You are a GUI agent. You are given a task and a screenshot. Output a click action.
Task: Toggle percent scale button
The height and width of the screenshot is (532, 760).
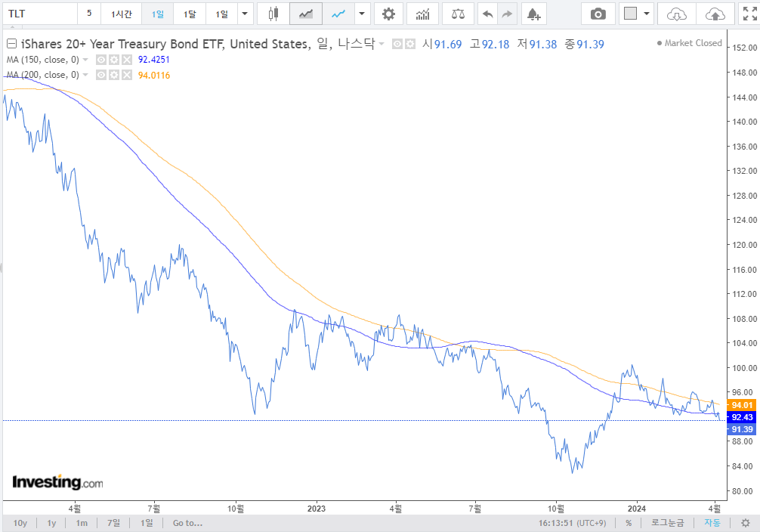(x=629, y=523)
